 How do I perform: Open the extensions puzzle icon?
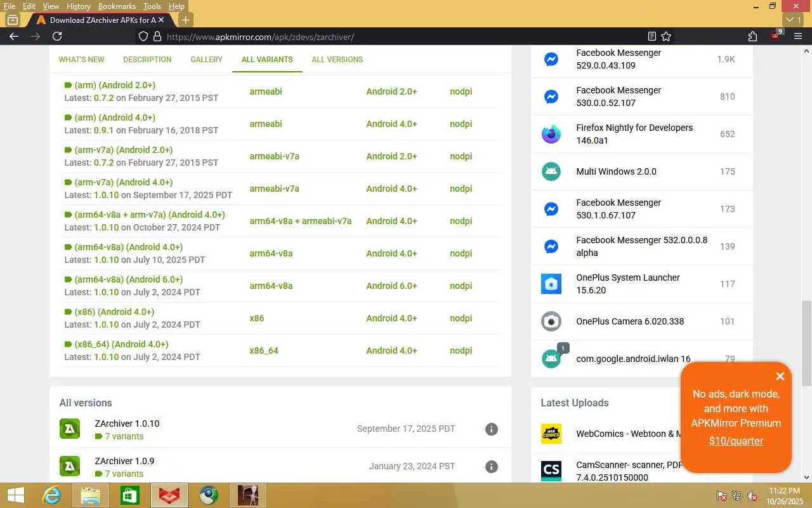pyautogui.click(x=752, y=36)
